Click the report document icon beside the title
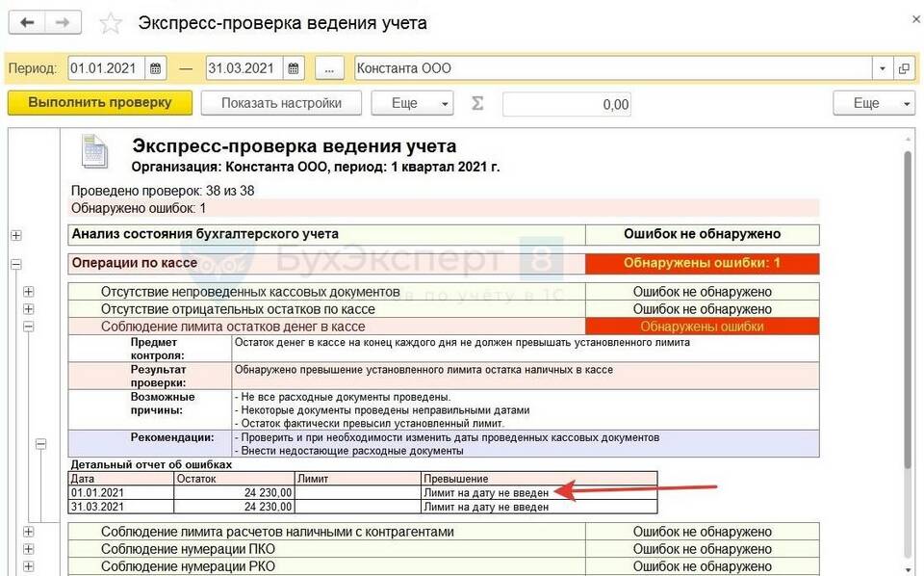Screen dimensions: 924x576 (94, 152)
